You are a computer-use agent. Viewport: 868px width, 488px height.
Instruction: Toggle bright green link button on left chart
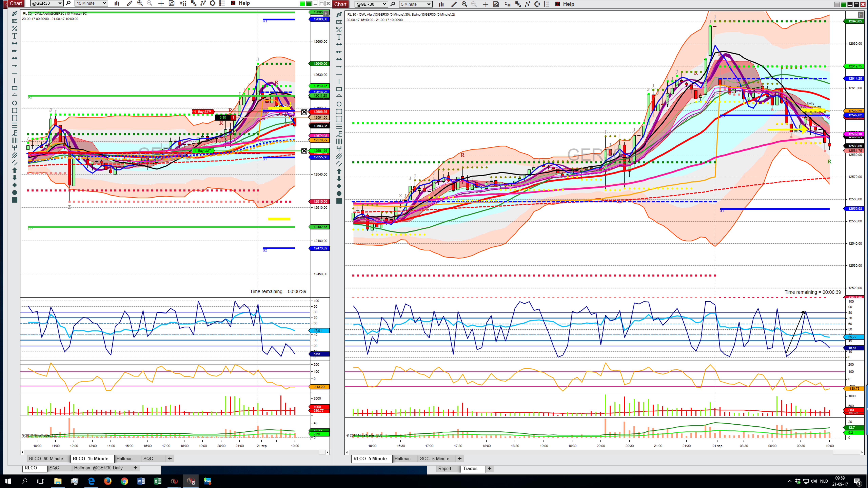(302, 3)
